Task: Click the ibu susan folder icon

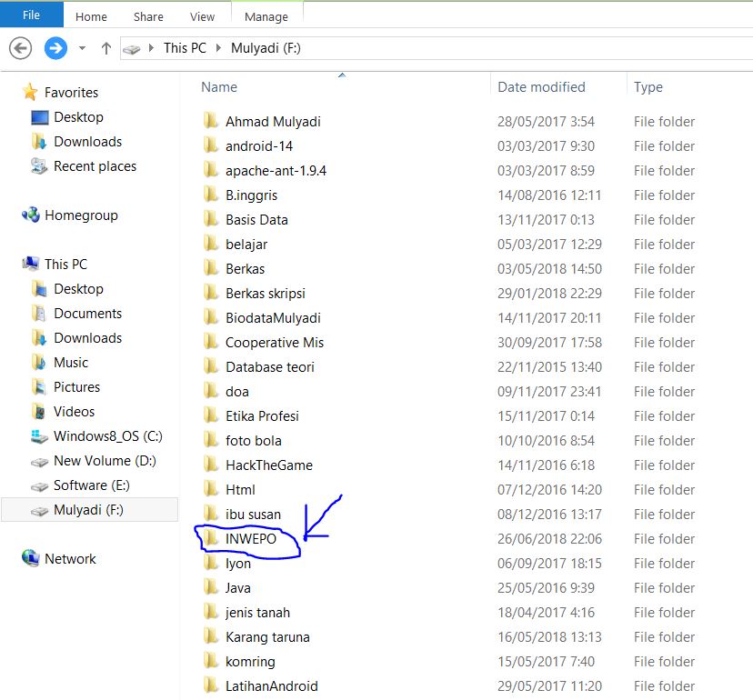Action: pos(210,514)
